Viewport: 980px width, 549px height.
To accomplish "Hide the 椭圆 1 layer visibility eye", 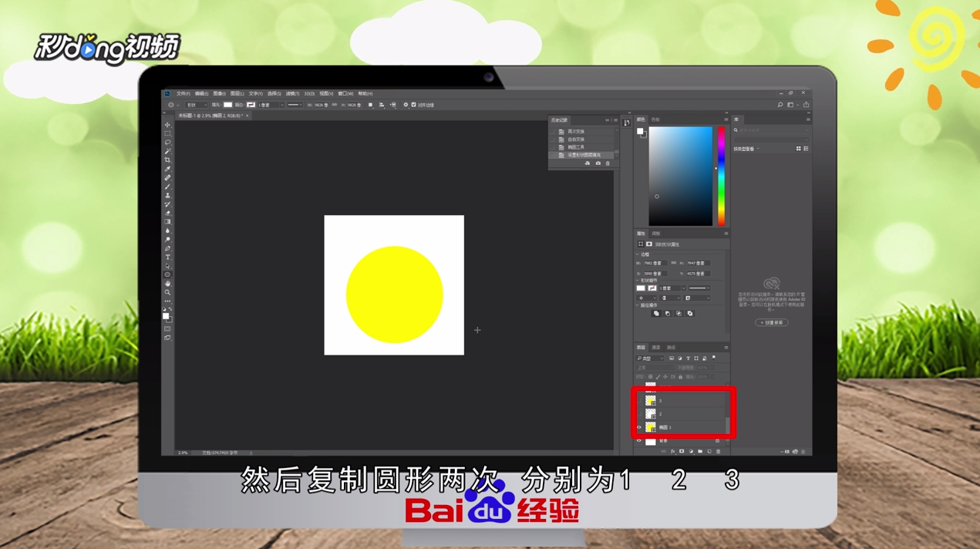I will 638,426.
